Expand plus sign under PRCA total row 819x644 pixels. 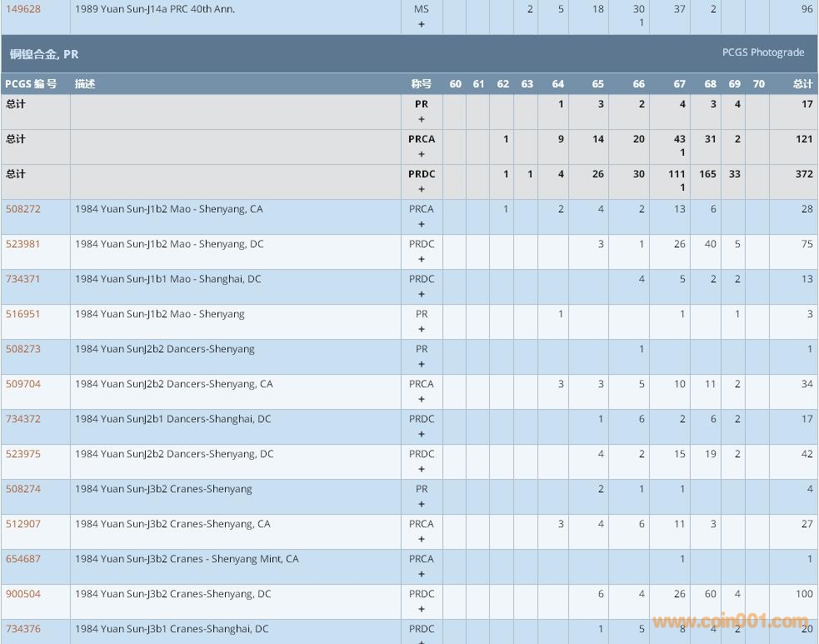421,154
